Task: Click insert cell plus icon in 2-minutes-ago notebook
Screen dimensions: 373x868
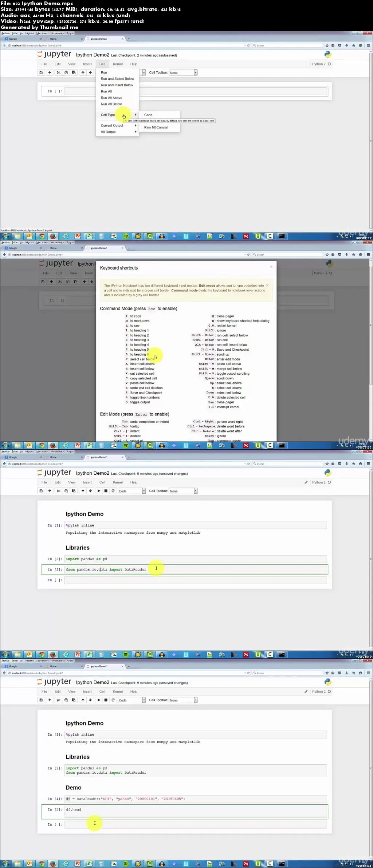Action: (x=50, y=72)
